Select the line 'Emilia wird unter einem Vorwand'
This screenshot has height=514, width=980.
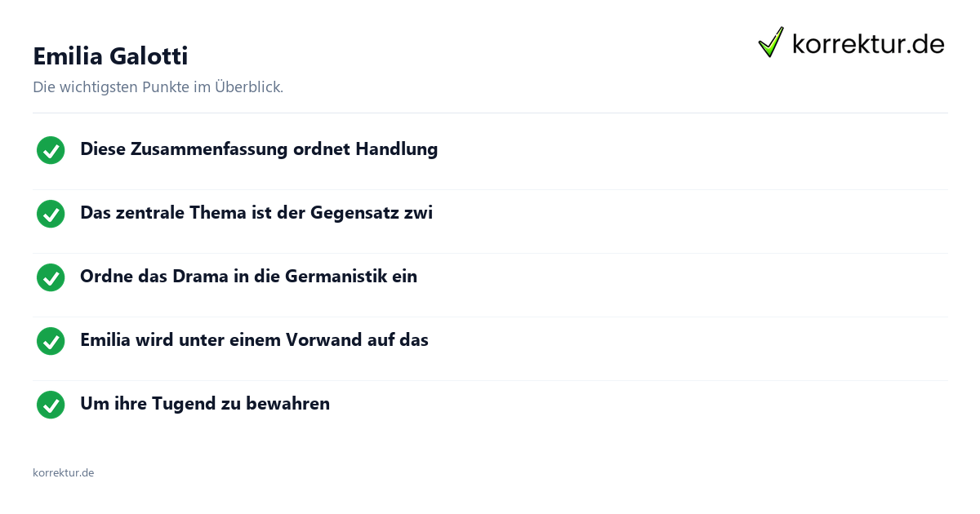254,340
